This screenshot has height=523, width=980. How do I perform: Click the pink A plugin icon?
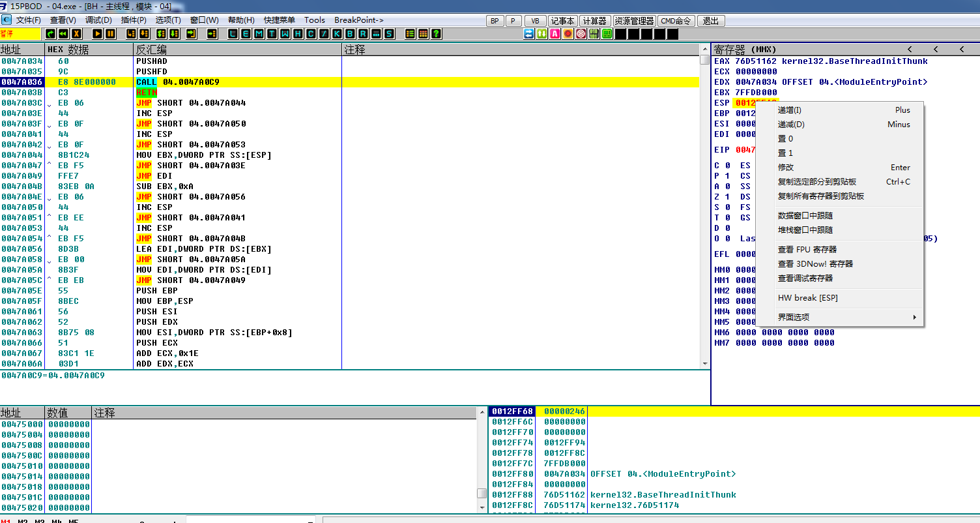[x=555, y=34]
